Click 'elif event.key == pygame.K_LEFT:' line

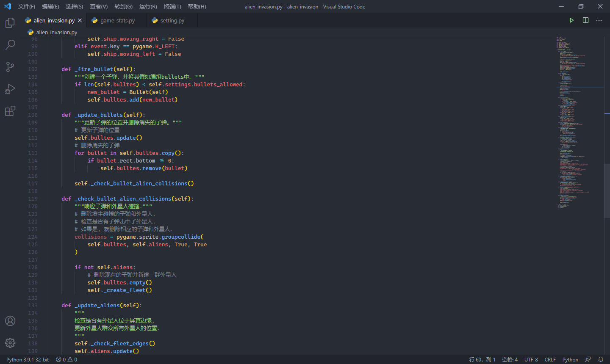point(126,46)
